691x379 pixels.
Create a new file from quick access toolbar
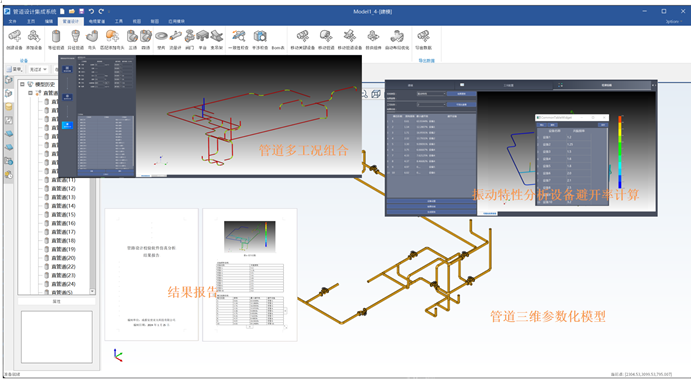(62, 11)
